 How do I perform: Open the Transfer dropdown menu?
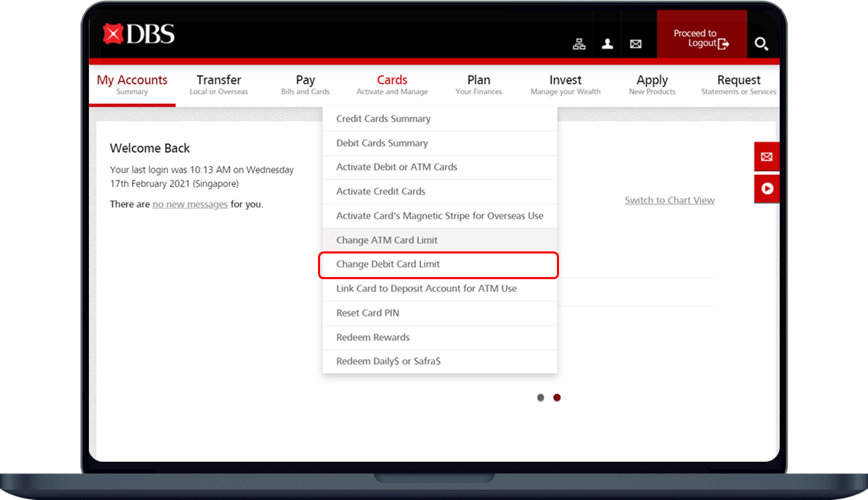[219, 85]
